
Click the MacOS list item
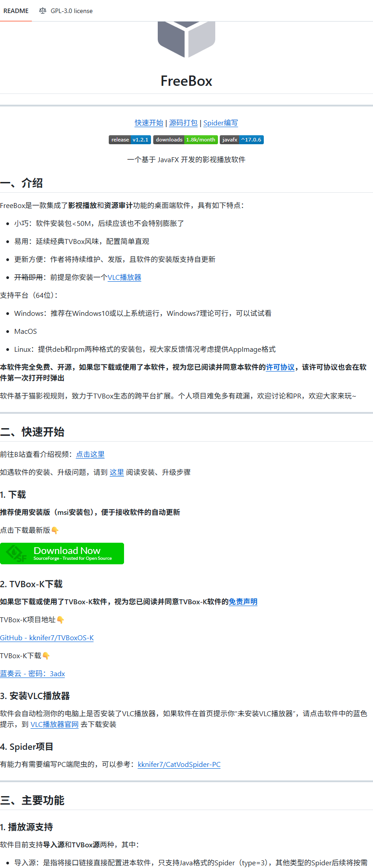pos(26,331)
